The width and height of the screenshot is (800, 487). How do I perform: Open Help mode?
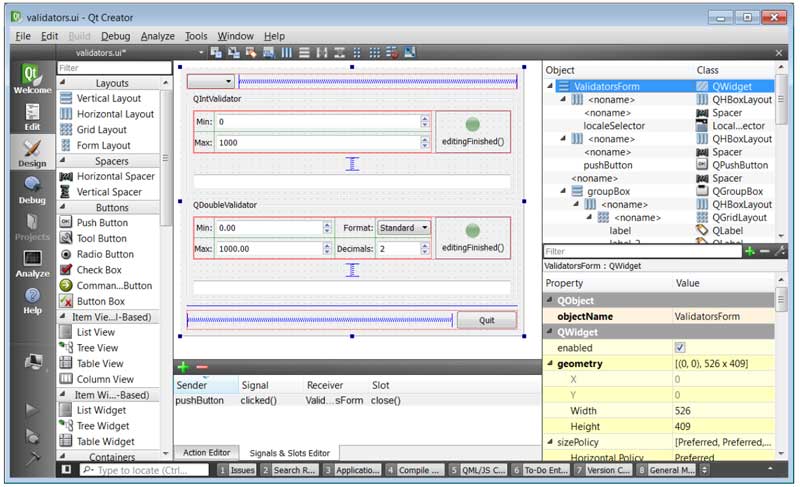click(x=32, y=300)
